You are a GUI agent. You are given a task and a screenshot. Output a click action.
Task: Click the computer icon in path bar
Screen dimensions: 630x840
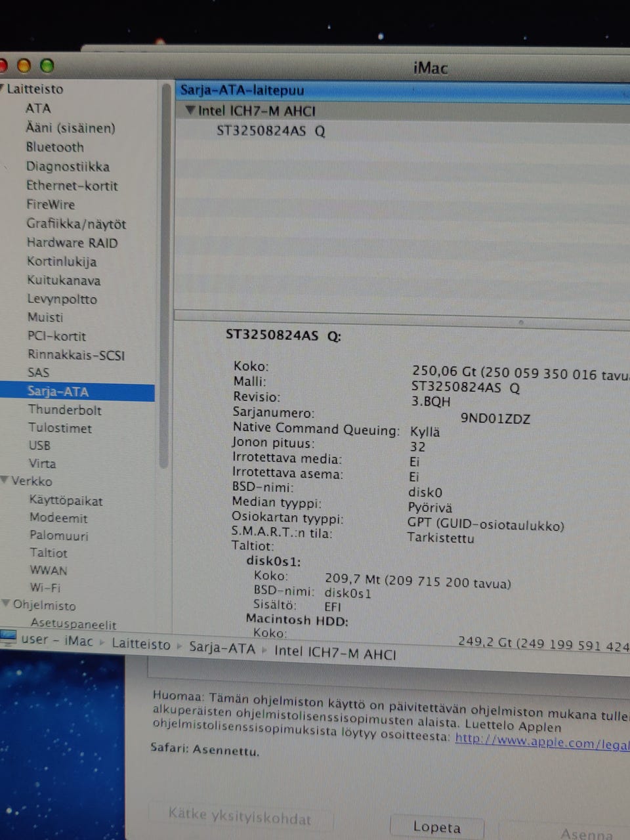(9, 637)
